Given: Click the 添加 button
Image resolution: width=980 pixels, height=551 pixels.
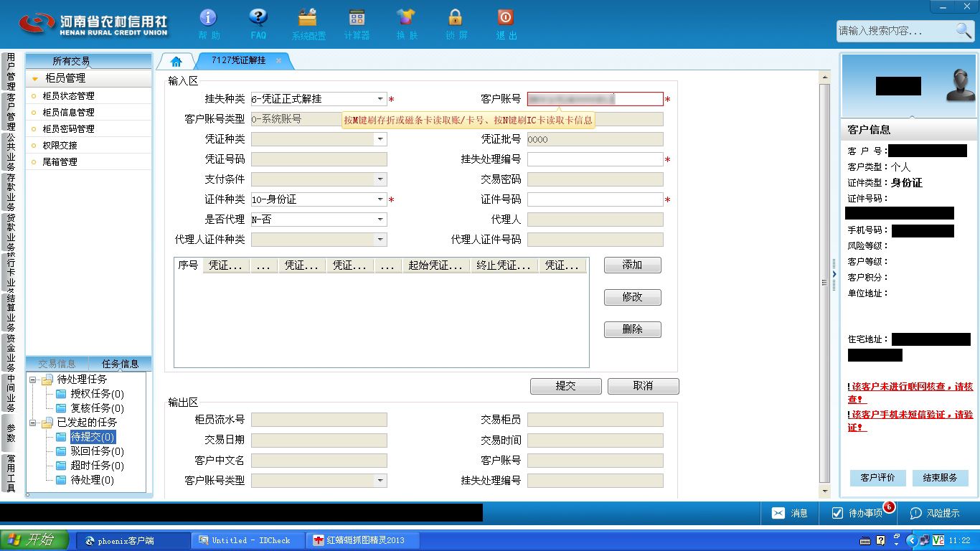Looking at the screenshot, I should [x=632, y=265].
